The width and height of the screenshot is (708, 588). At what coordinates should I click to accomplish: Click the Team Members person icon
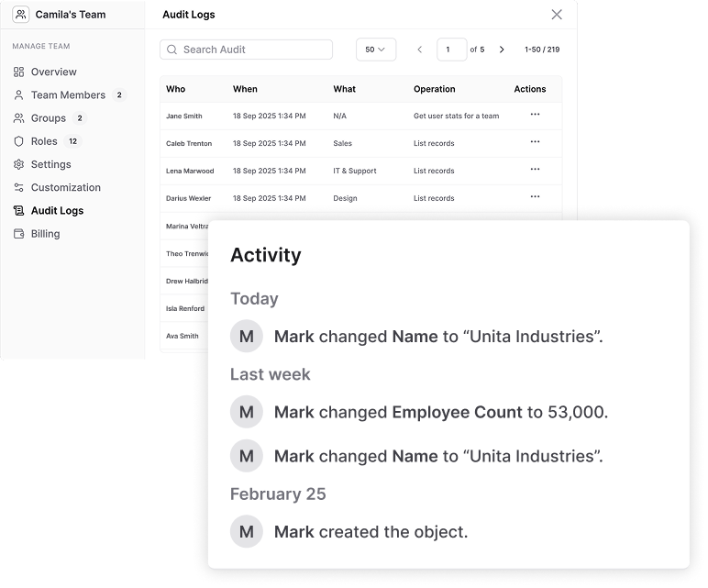pyautogui.click(x=19, y=95)
